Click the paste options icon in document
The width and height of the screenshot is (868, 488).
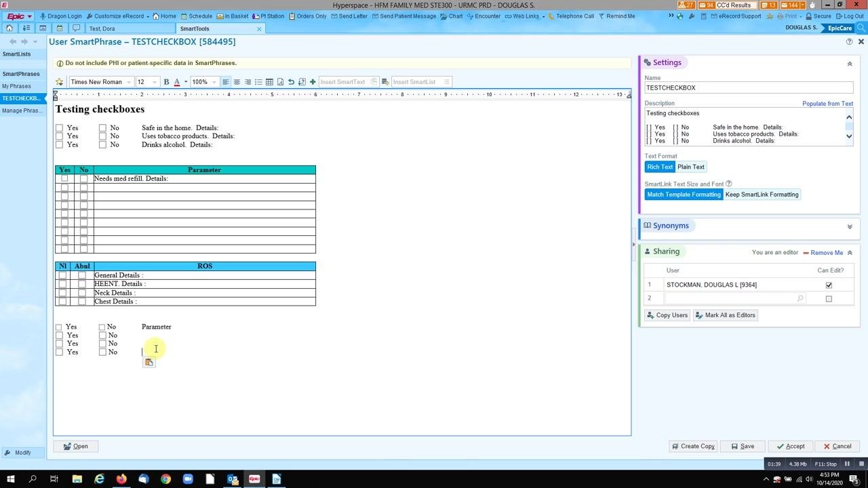149,362
